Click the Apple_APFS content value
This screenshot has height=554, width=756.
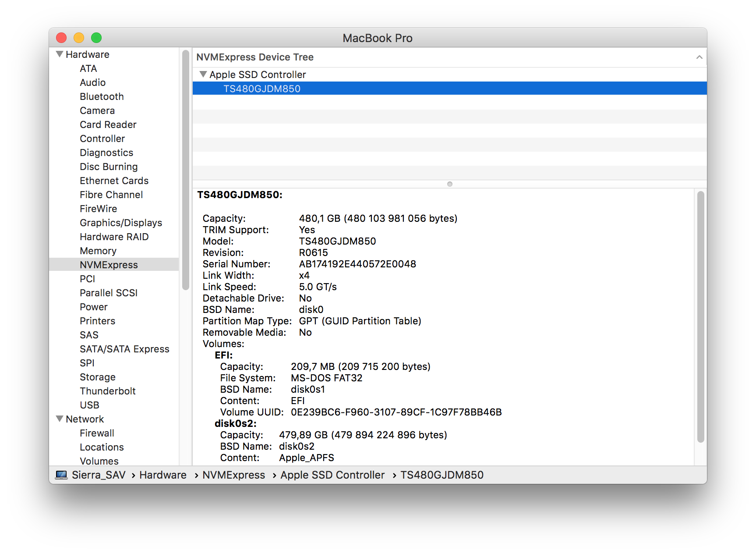(307, 458)
